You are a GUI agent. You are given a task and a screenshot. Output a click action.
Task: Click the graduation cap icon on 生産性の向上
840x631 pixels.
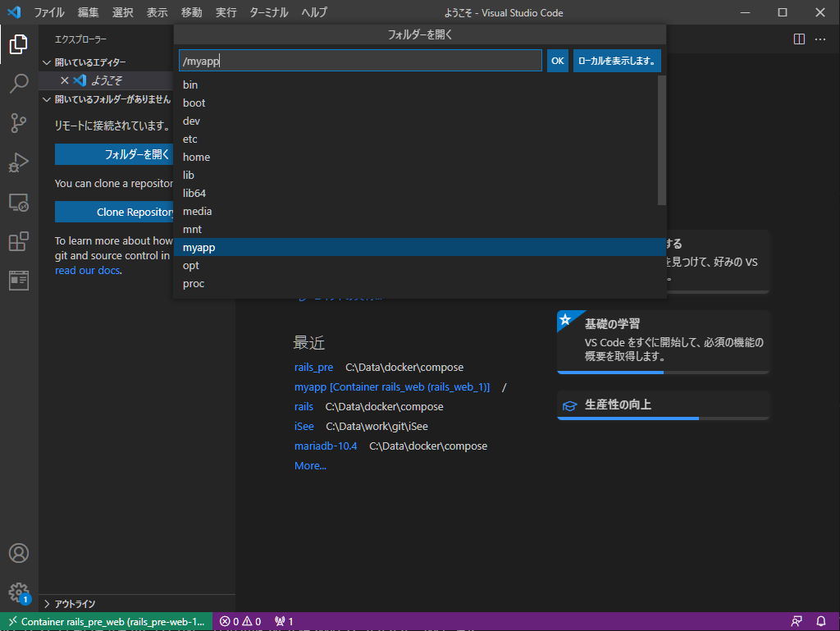coord(569,406)
